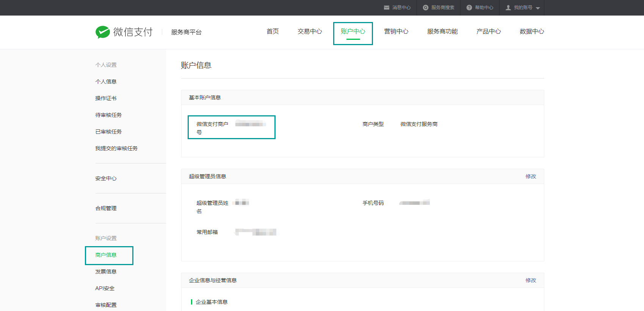Open 已审核任务 in the sidebar
The width and height of the screenshot is (644, 311).
pyautogui.click(x=108, y=132)
